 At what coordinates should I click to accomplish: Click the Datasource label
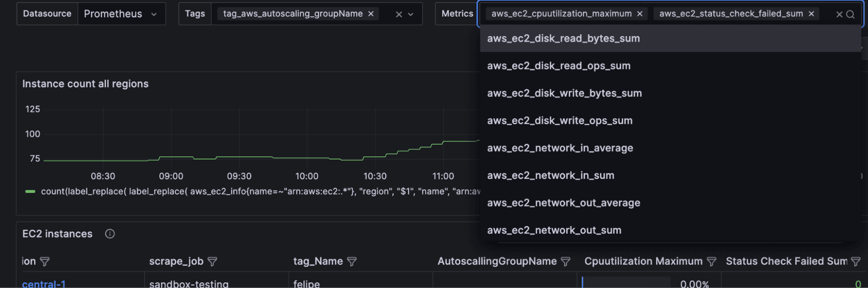tap(47, 14)
